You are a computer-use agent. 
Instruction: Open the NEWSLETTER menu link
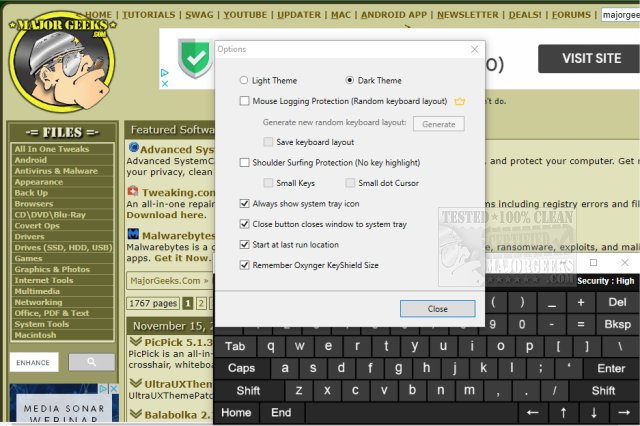(468, 15)
